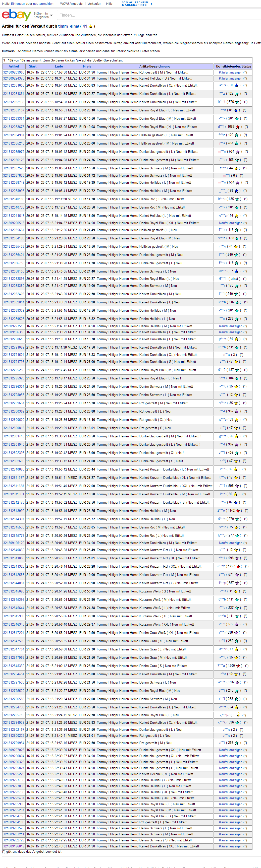Open item number 321809203960
261x868 pixels.
(14, 73)
